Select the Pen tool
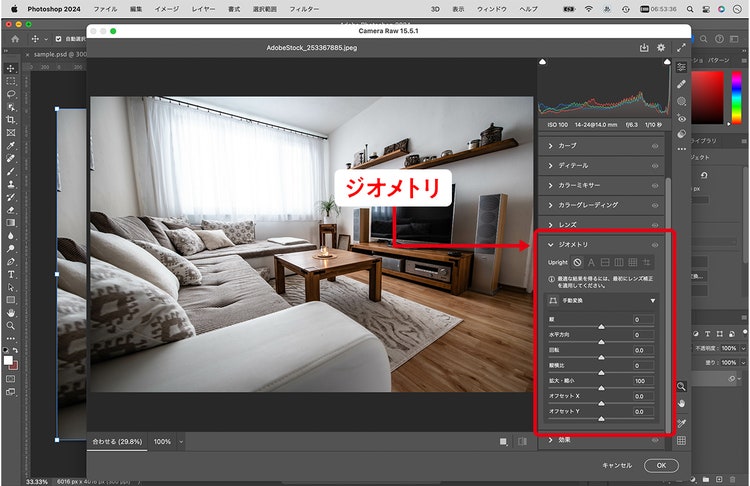750x486 pixels. point(11,262)
